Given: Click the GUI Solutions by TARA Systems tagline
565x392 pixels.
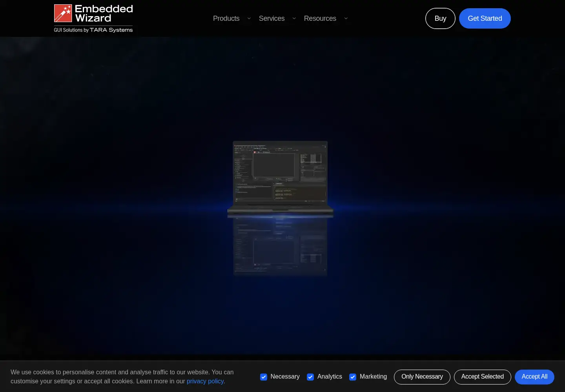Looking at the screenshot, I should click(93, 30).
